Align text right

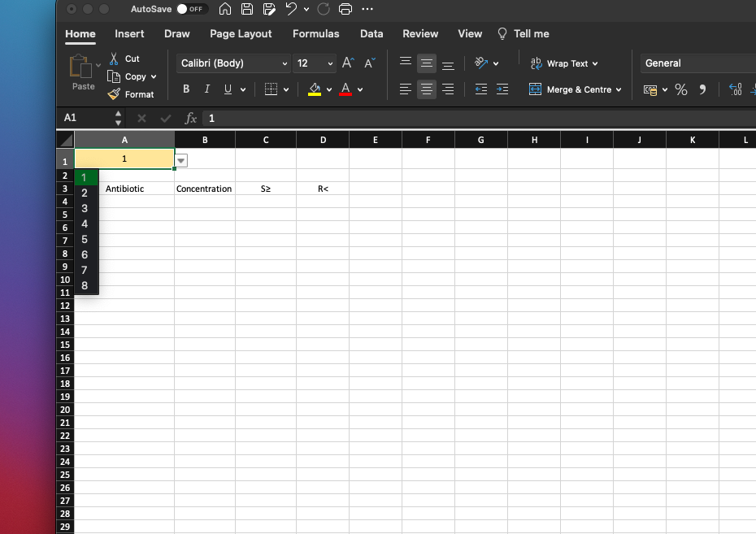point(448,89)
